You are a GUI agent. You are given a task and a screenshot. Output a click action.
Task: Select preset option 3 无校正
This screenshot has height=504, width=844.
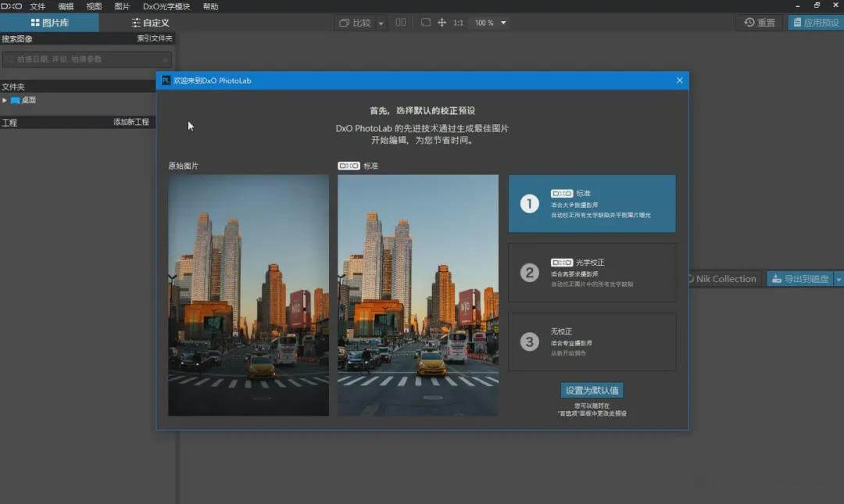coord(592,341)
